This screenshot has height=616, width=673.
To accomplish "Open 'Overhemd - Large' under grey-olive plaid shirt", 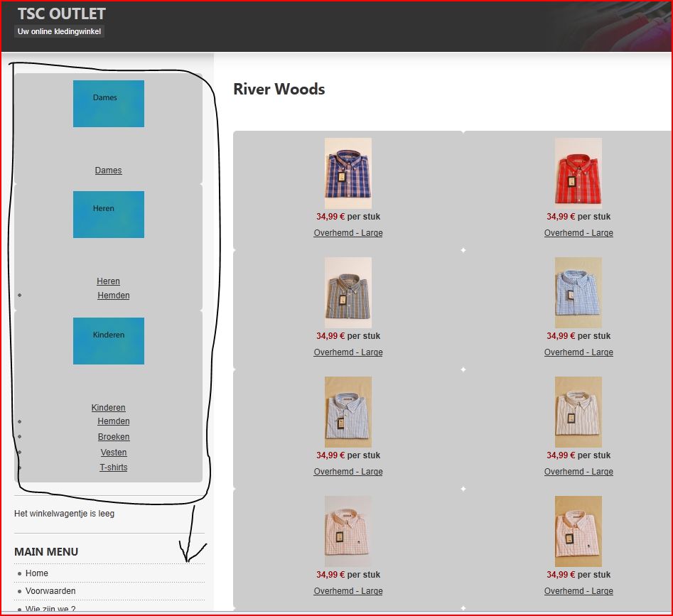I will 348,352.
